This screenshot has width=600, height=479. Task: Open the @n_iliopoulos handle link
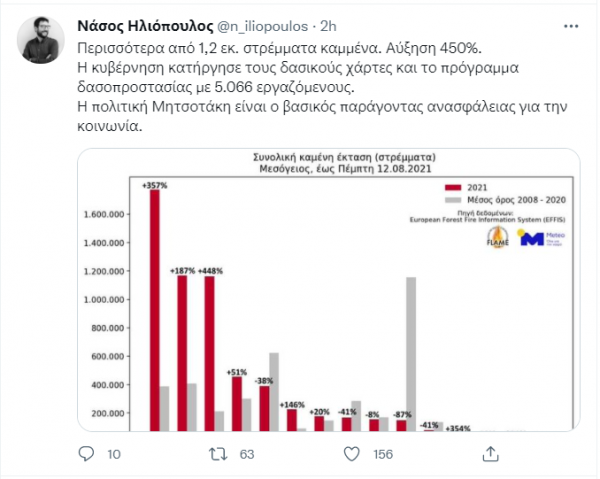262,26
